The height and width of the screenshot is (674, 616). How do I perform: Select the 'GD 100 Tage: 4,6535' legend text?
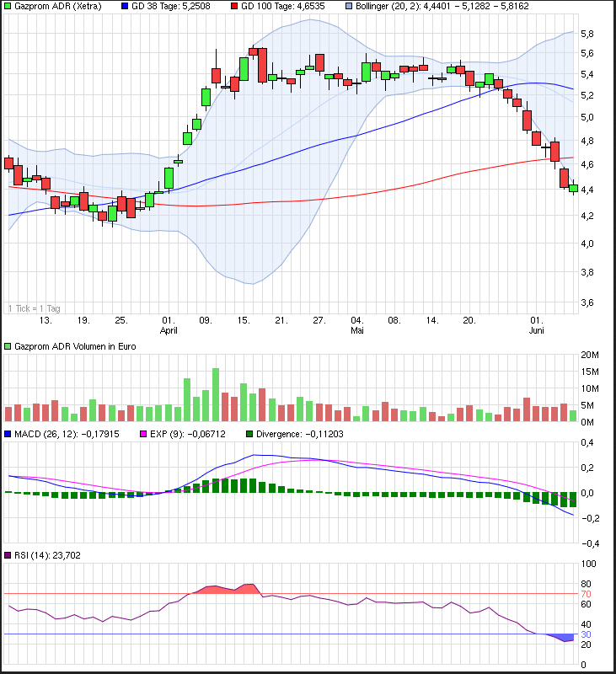pyautogui.click(x=283, y=7)
